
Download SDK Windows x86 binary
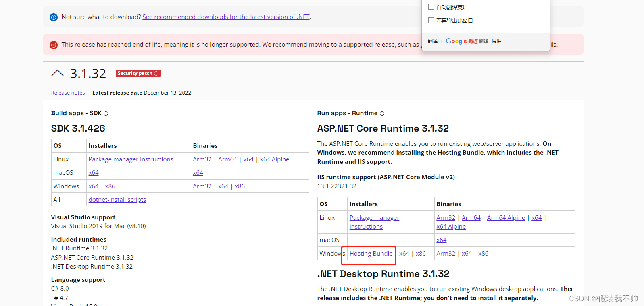[x=240, y=186]
